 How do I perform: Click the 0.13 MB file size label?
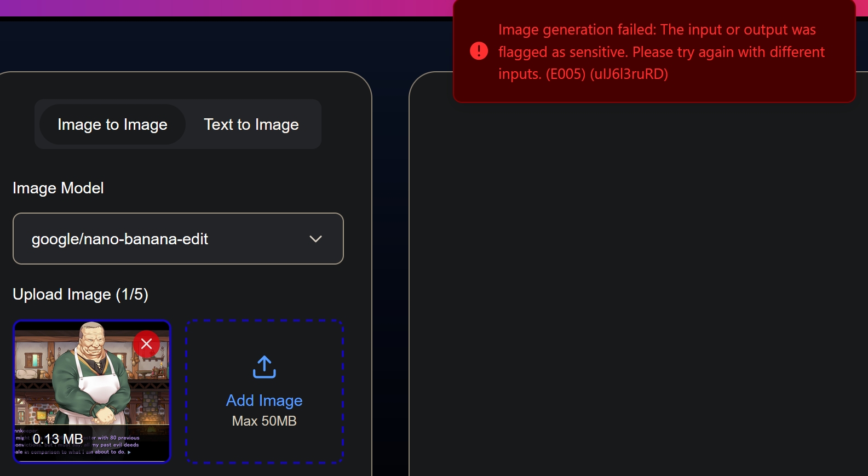tap(58, 439)
